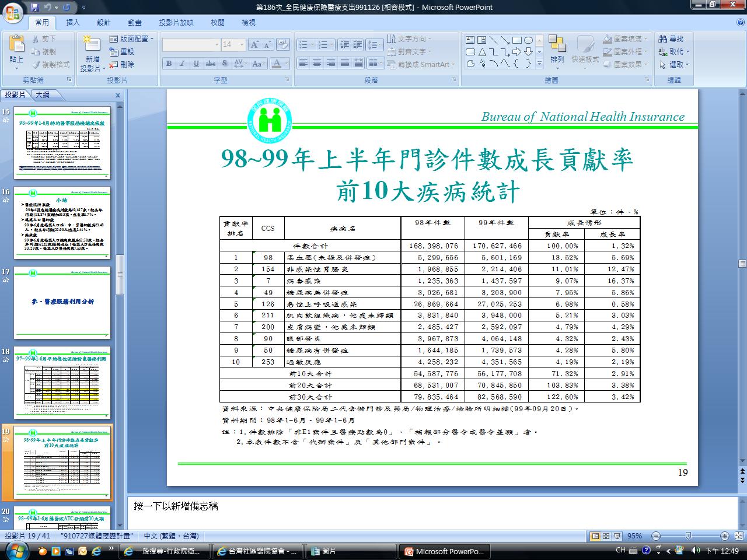Open the 設計 ribbon tab
The image size is (747, 560).
[x=104, y=22]
